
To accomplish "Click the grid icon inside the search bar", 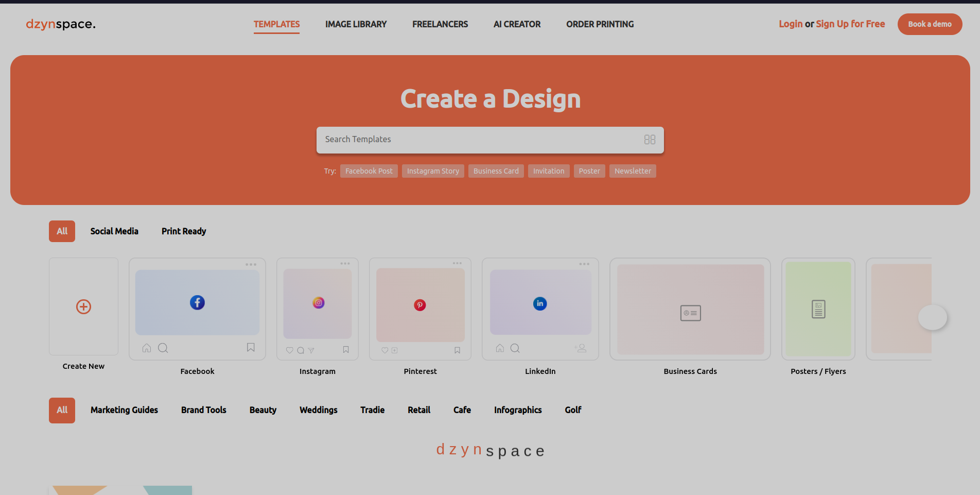I will tap(650, 139).
